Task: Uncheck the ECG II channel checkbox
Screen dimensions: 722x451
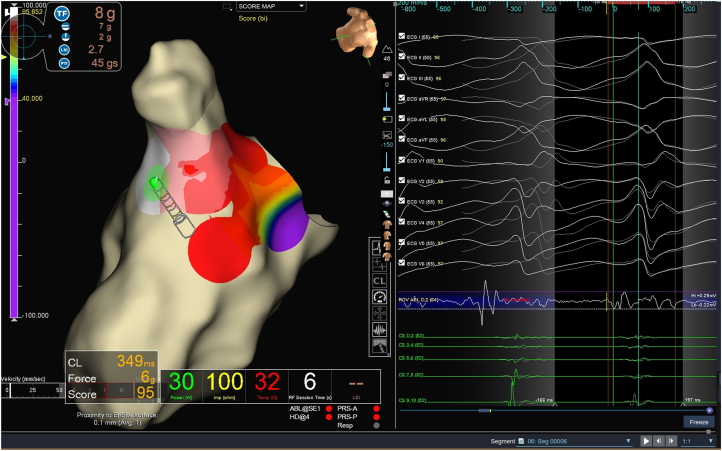Action: click(x=402, y=57)
